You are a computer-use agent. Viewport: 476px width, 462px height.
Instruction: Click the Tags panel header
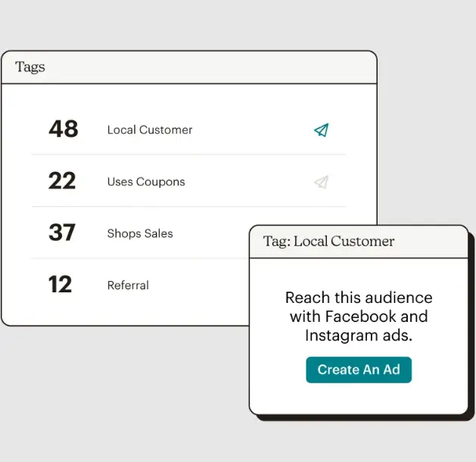pyautogui.click(x=189, y=67)
